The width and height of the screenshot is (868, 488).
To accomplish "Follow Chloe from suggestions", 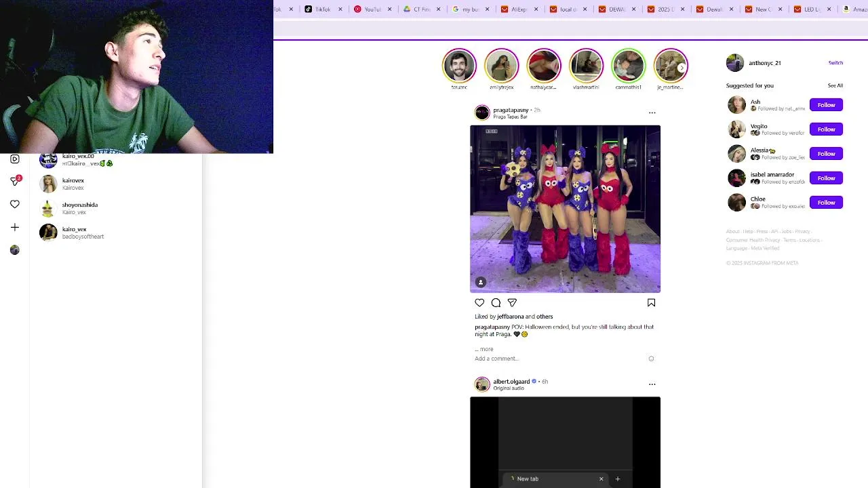I will pos(826,203).
